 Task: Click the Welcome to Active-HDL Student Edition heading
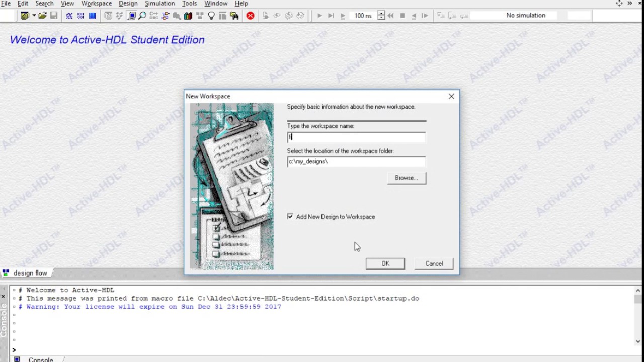pos(107,40)
